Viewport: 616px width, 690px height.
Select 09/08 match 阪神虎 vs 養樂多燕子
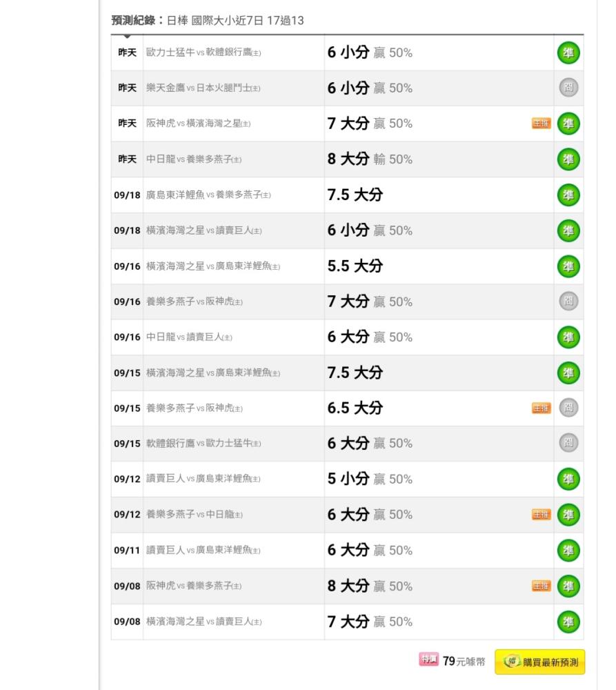[194, 586]
